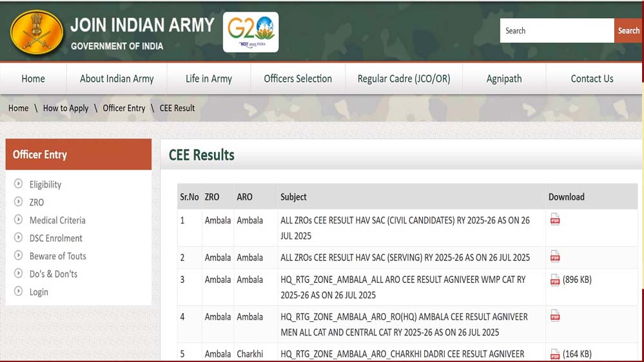This screenshot has height=362, width=644.
Task: Click the Indian Army emblem logo
Action: (37, 33)
